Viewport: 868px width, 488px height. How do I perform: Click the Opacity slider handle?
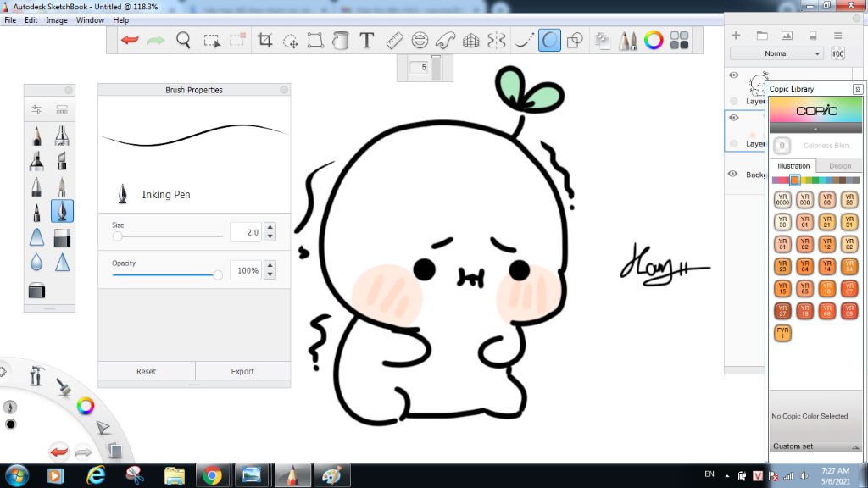pyautogui.click(x=218, y=274)
